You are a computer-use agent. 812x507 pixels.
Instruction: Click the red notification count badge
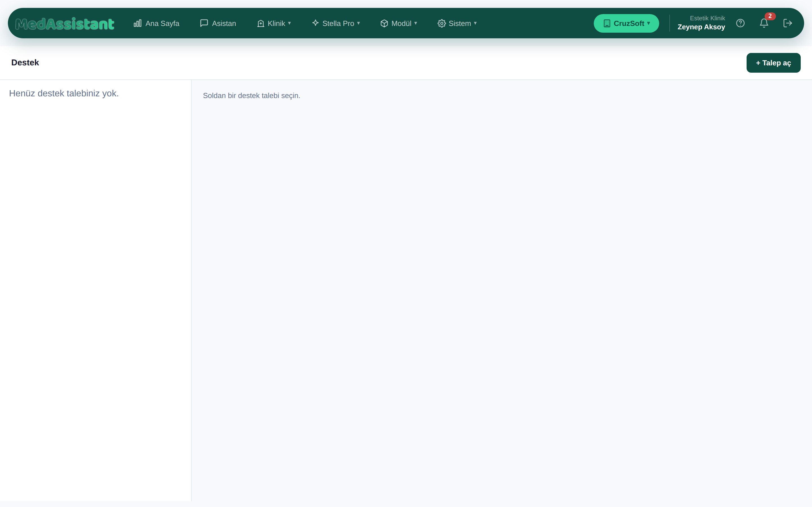click(770, 16)
